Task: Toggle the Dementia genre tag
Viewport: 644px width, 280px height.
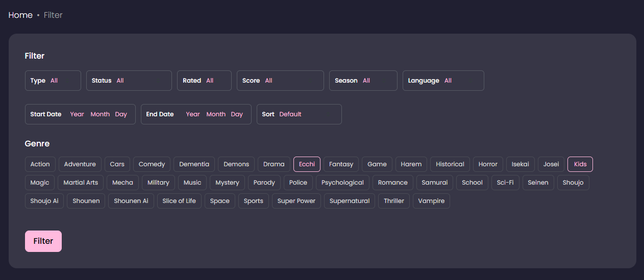Action: point(194,164)
